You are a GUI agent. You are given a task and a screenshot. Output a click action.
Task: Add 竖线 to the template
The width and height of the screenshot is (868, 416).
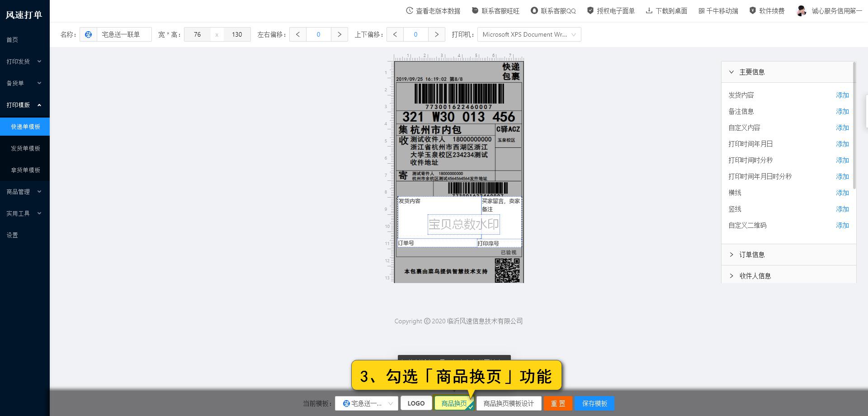pos(842,209)
